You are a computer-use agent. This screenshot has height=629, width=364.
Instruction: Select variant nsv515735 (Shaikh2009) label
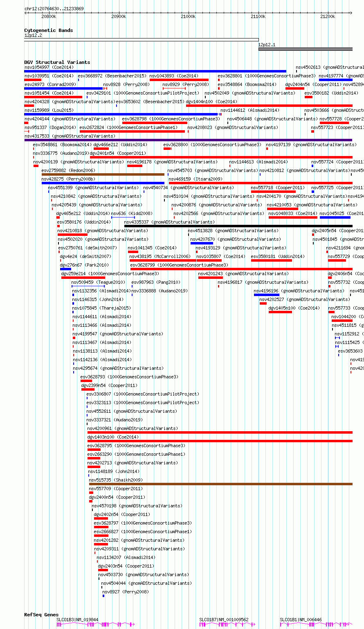coord(116,480)
